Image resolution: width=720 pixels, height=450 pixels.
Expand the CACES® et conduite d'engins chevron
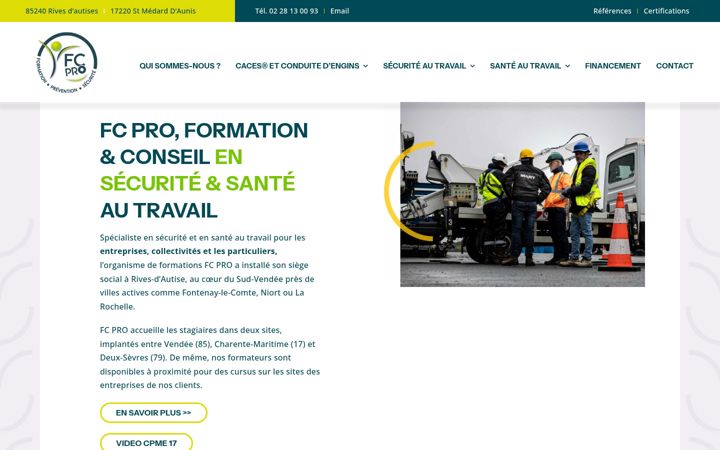coord(366,66)
